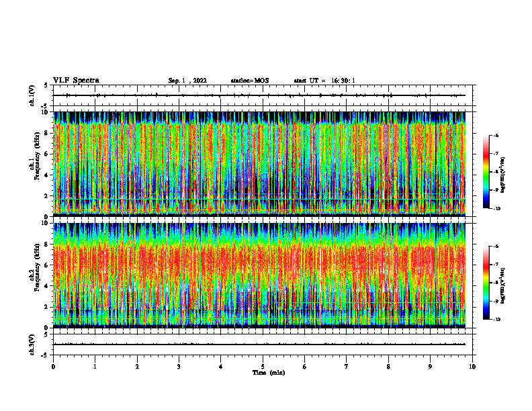Click the time axis tick label 5
The width and height of the screenshot is (532, 411).
pyautogui.click(x=263, y=367)
